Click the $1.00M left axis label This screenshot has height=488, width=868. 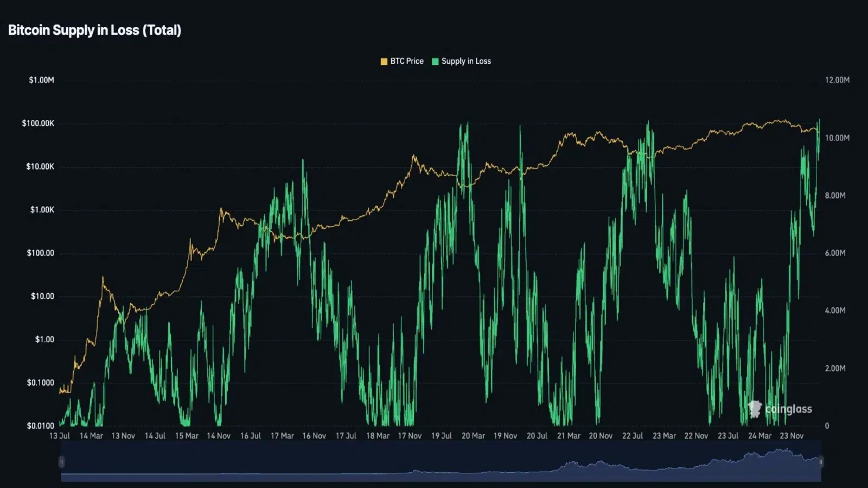pyautogui.click(x=42, y=80)
